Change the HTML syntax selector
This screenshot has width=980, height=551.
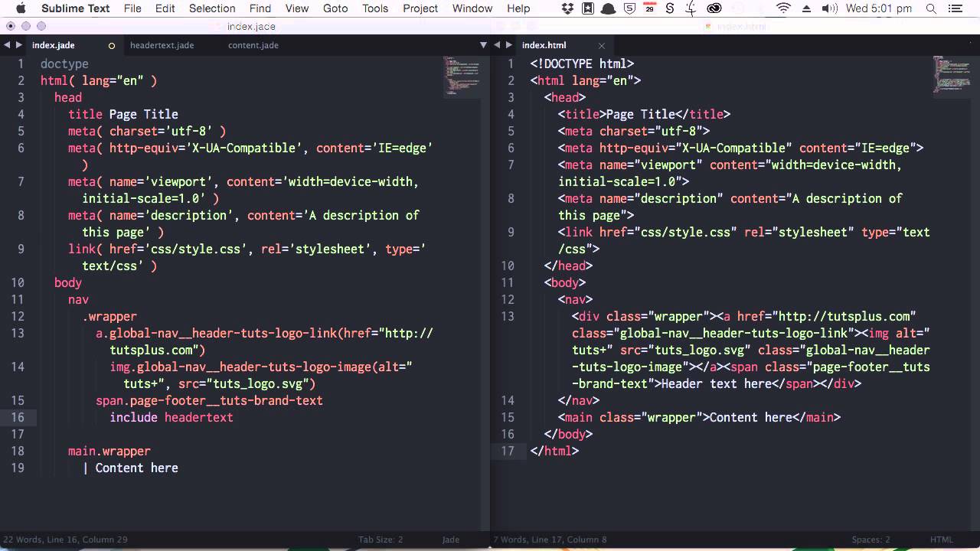pos(942,540)
